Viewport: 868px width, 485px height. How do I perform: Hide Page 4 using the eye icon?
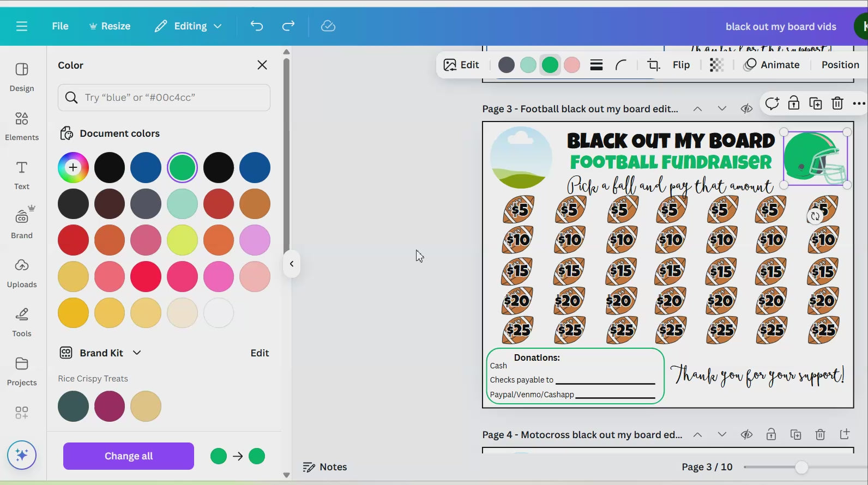pyautogui.click(x=746, y=434)
